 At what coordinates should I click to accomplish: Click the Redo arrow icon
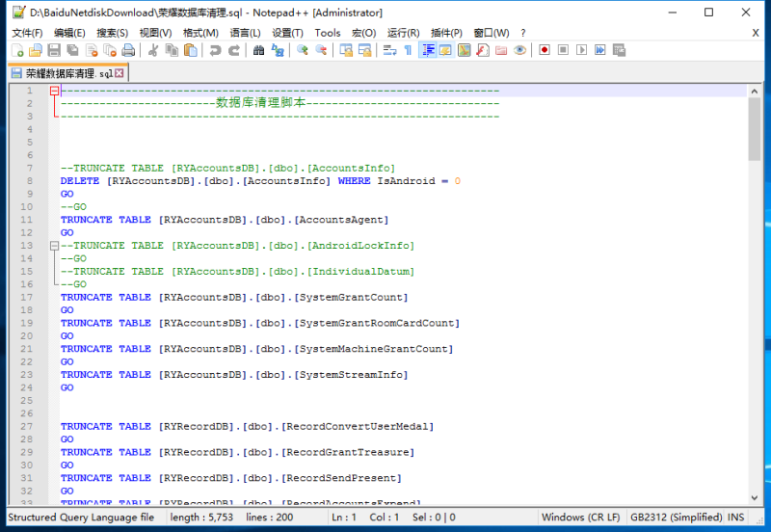tap(234, 50)
